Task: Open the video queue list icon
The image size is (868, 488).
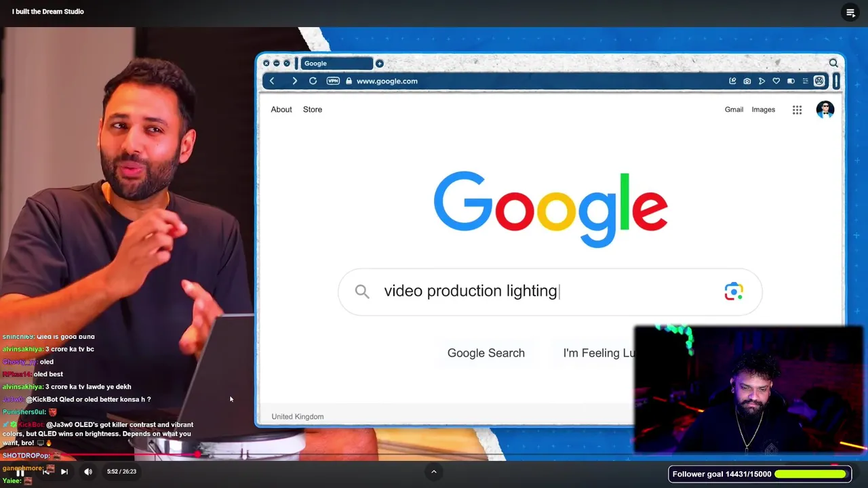Action: 850,12
